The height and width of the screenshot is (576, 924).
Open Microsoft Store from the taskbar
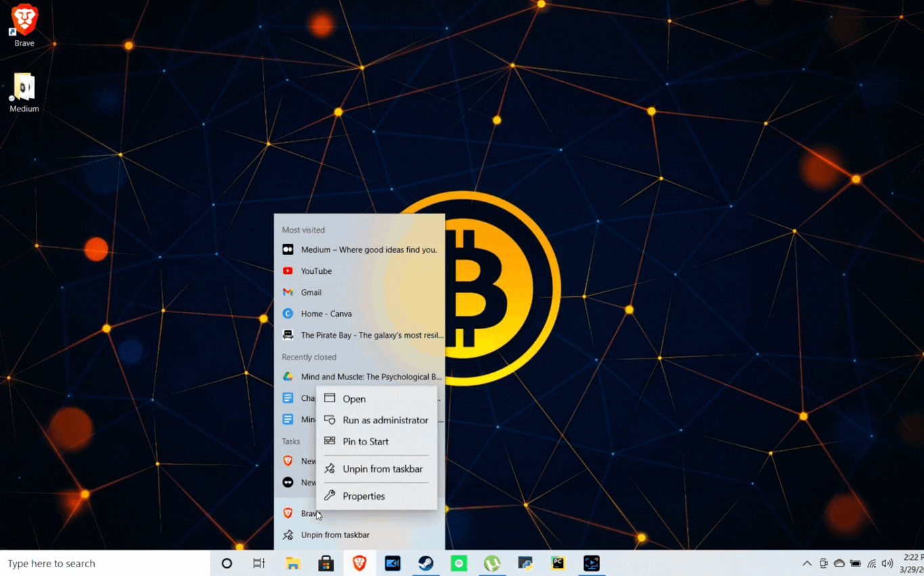pos(326,563)
